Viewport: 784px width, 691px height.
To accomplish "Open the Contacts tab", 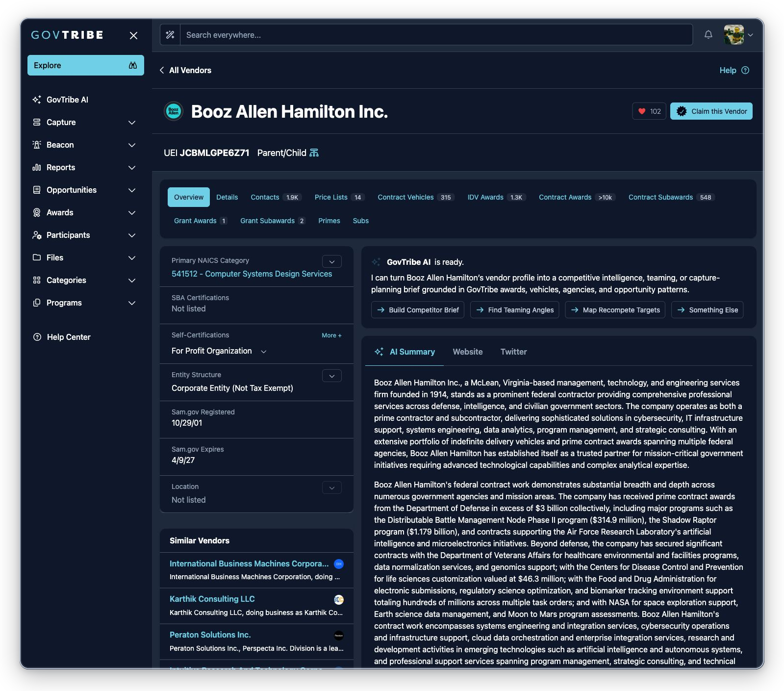I will point(276,197).
